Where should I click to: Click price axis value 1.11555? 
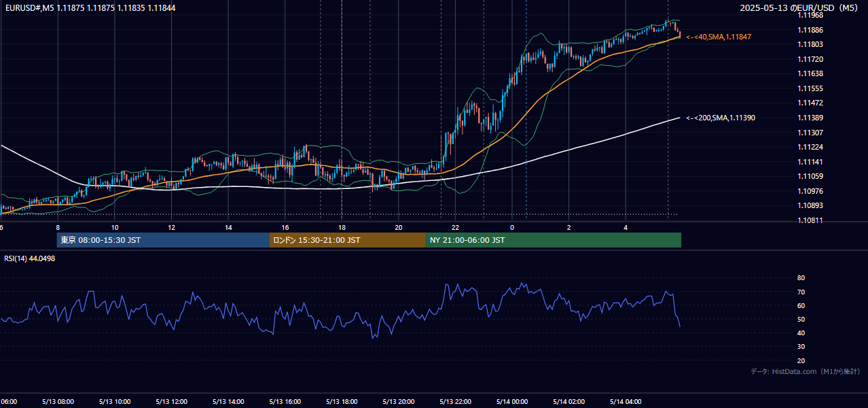810,88
